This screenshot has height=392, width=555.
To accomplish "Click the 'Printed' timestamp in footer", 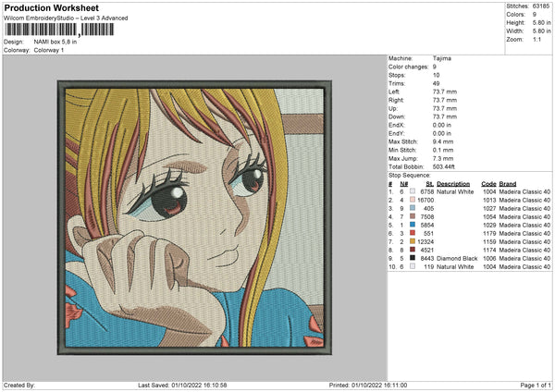I will tap(368, 385).
